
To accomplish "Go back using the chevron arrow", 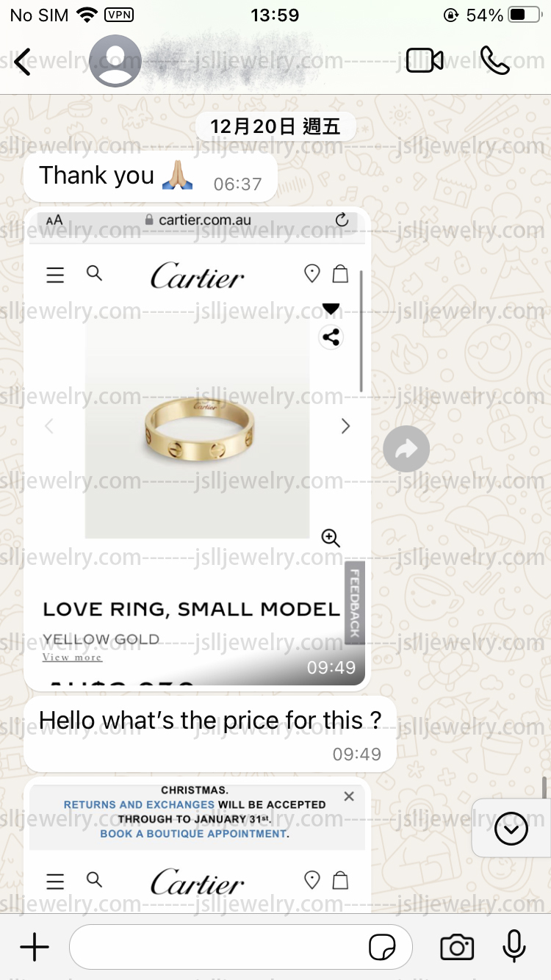I will (23, 62).
